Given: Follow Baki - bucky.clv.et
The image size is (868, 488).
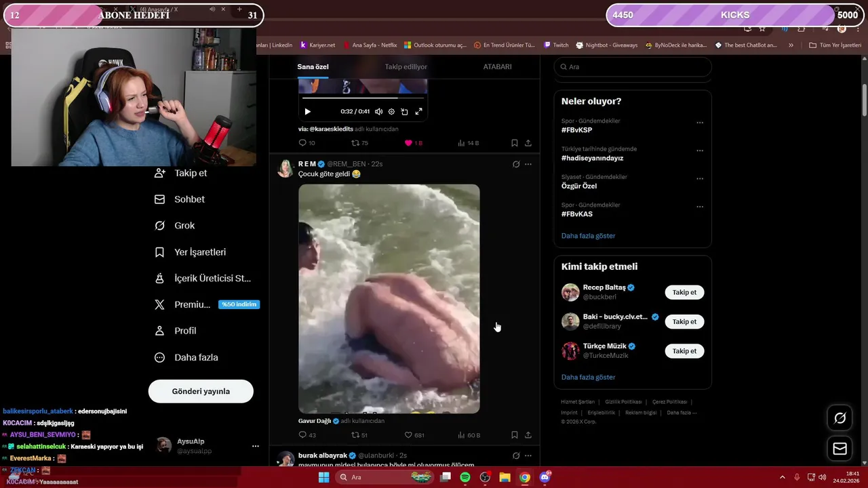Looking at the screenshot, I should pyautogui.click(x=684, y=322).
